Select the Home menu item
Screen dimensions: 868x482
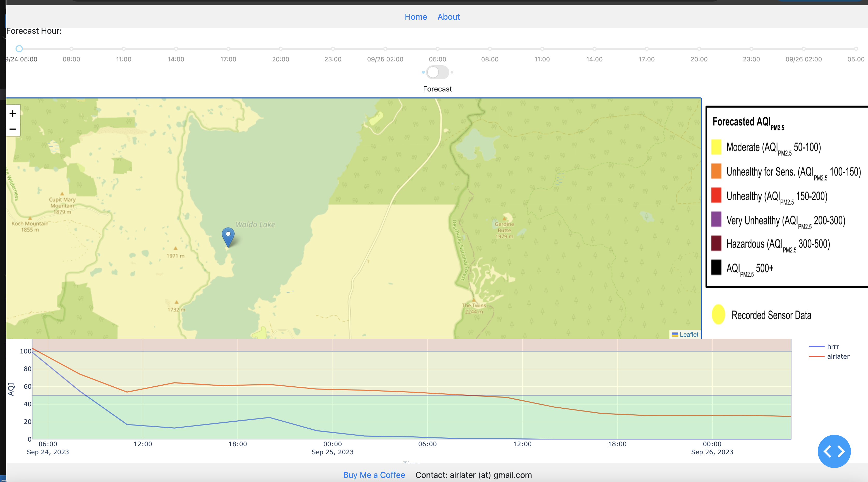click(415, 17)
